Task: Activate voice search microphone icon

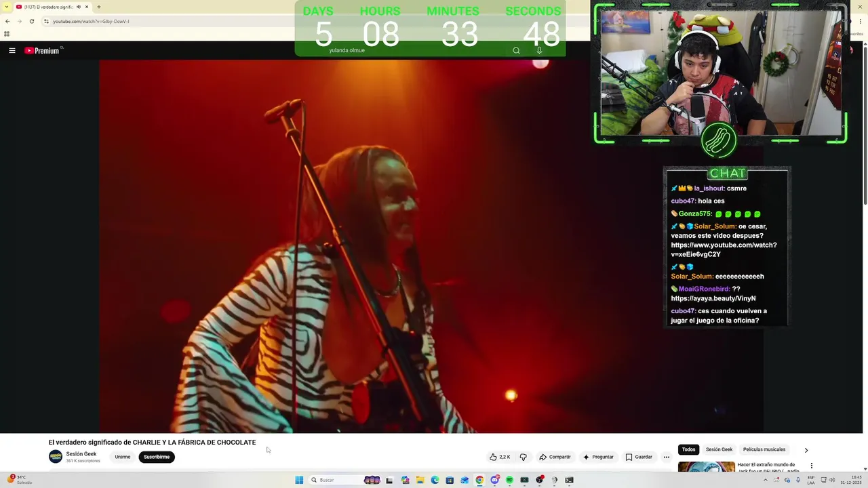Action: point(539,50)
